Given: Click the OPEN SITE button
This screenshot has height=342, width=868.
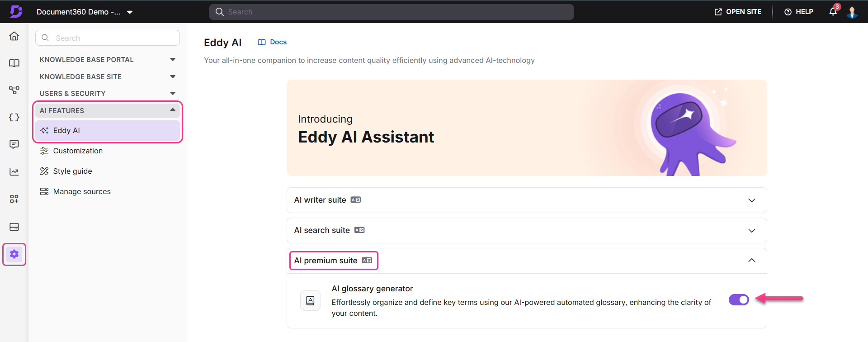Looking at the screenshot, I should [x=738, y=12].
